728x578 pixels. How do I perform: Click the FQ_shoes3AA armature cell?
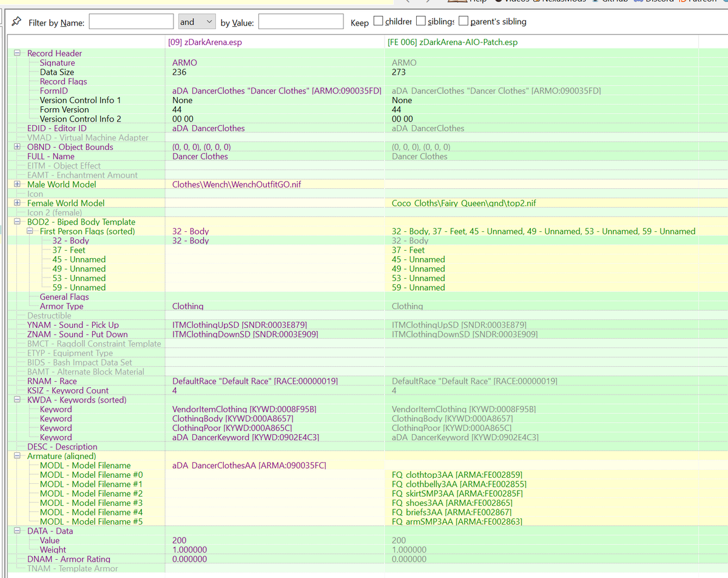click(x=452, y=503)
